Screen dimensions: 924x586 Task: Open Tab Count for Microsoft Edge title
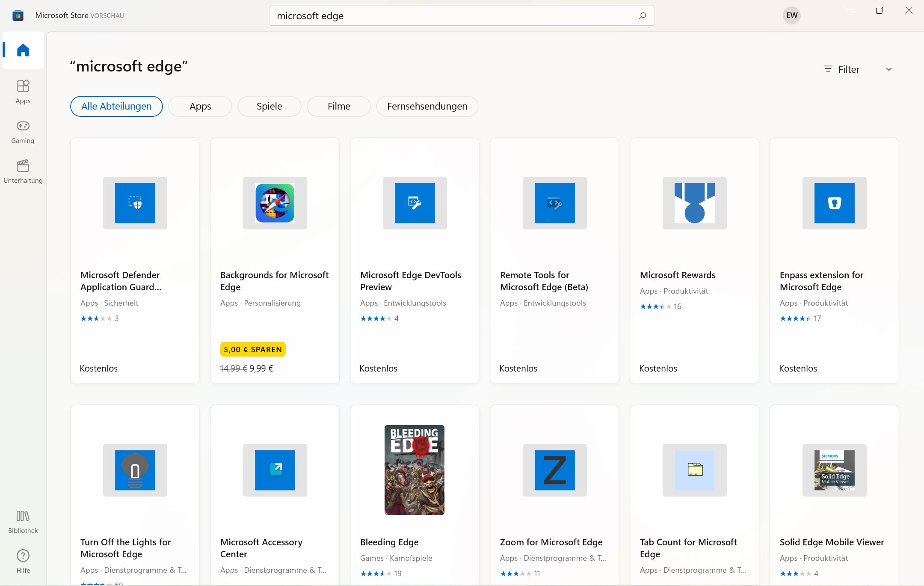tap(688, 548)
